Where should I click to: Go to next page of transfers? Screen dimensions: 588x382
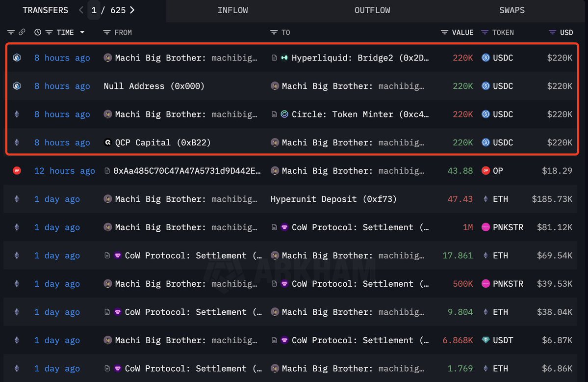pyautogui.click(x=132, y=10)
